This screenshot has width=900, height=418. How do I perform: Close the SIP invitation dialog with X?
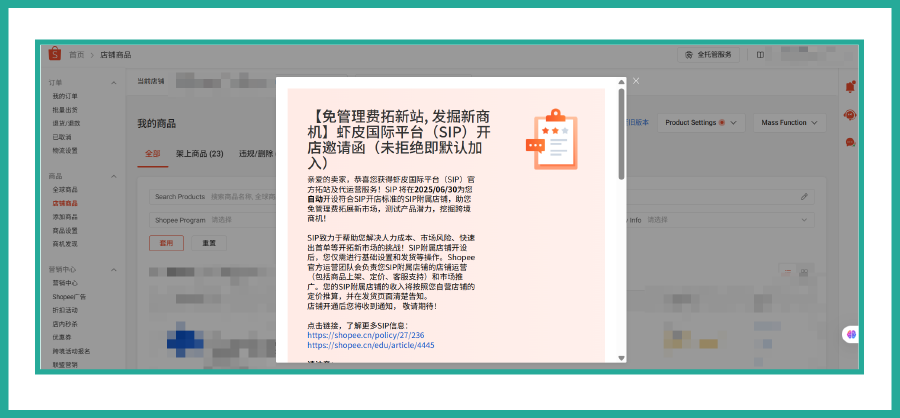coord(636,81)
